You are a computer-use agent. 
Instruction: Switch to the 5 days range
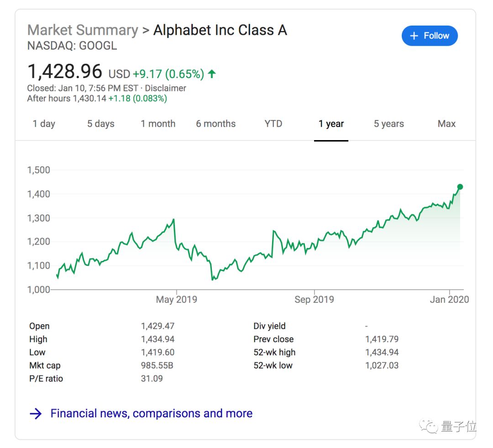[101, 124]
